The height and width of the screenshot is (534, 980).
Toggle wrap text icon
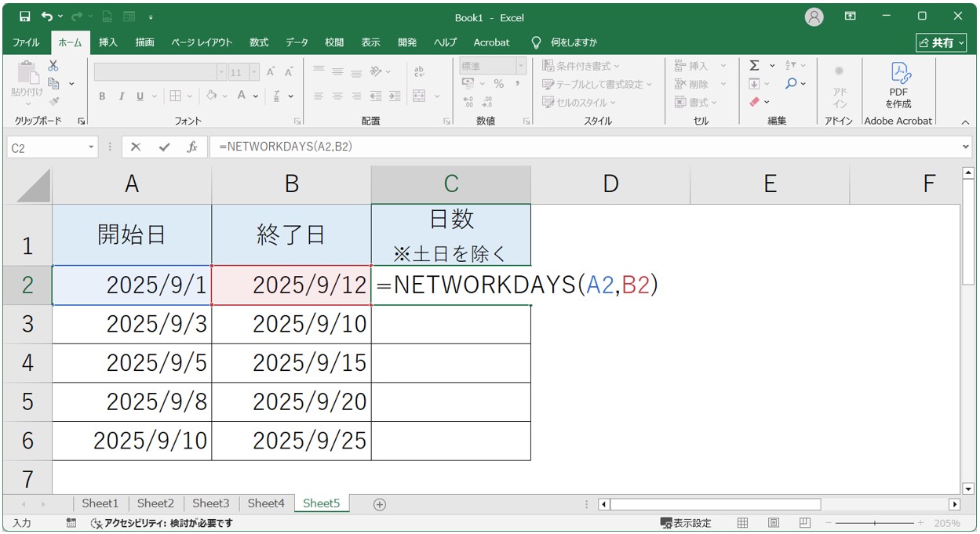pyautogui.click(x=420, y=72)
